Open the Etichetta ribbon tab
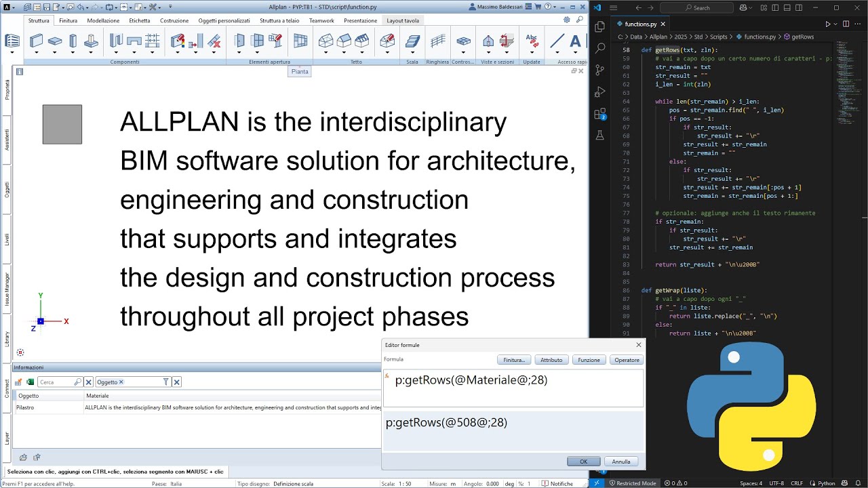Image resolution: width=868 pixels, height=488 pixels. pyautogui.click(x=140, y=20)
